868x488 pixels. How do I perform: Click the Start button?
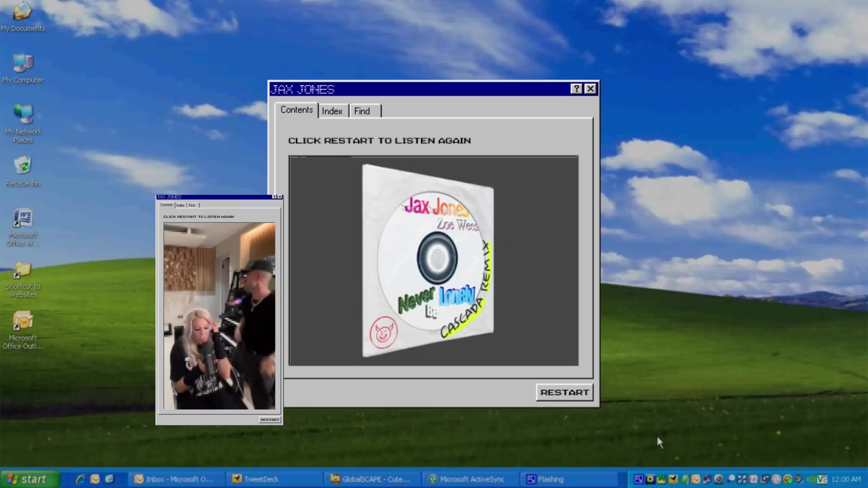point(30,479)
